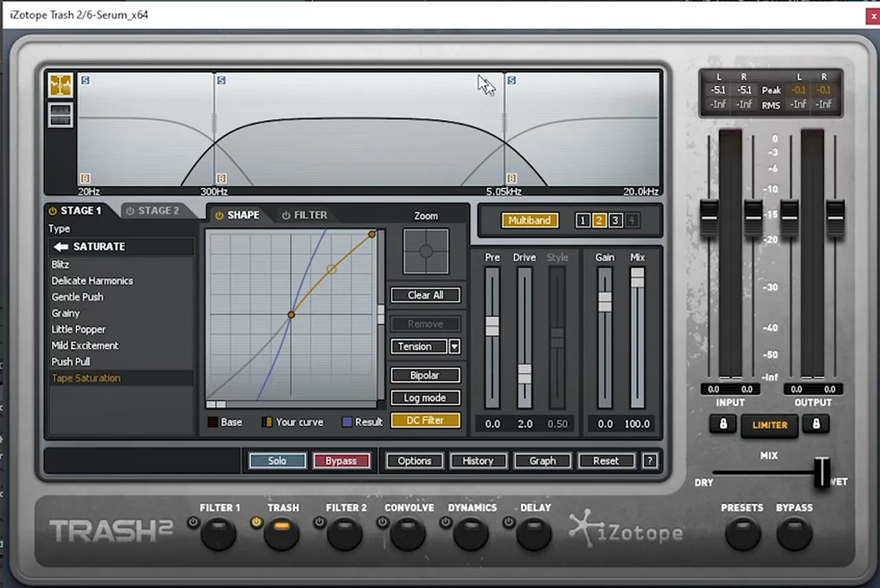Toggle Log mode
880x588 pixels.
(426, 398)
